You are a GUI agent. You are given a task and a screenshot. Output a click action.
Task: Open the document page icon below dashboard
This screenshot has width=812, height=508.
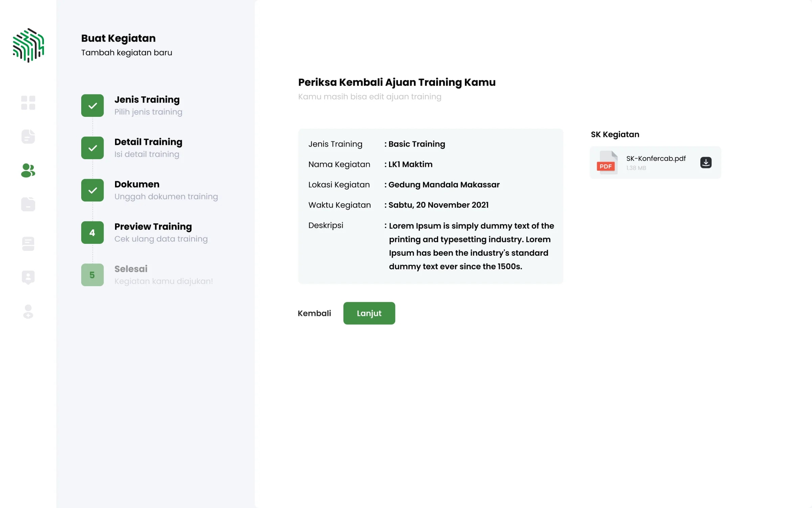click(x=28, y=136)
